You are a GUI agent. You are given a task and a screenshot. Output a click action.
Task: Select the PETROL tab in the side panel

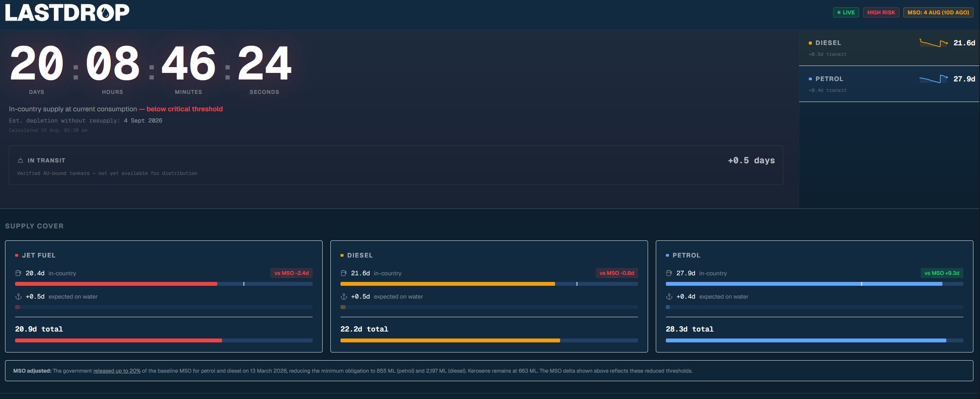[889, 84]
